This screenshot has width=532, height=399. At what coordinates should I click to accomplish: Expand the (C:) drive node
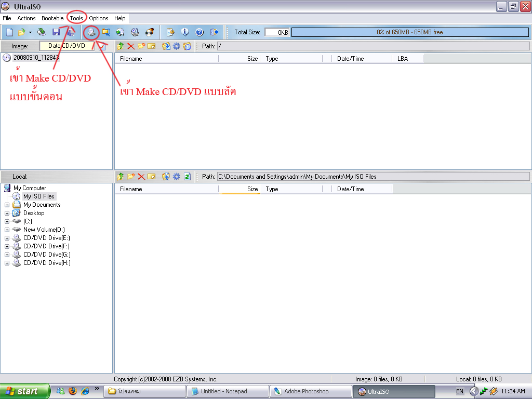coord(7,221)
